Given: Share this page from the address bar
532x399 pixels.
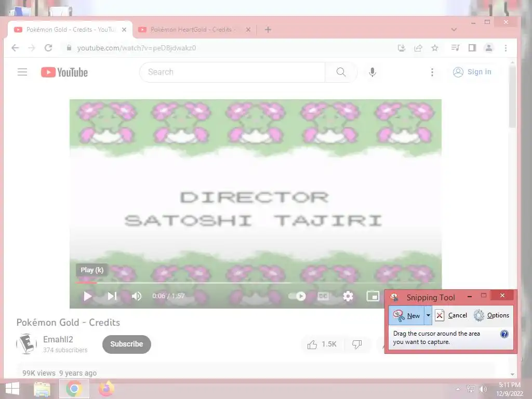Looking at the screenshot, I should point(418,48).
